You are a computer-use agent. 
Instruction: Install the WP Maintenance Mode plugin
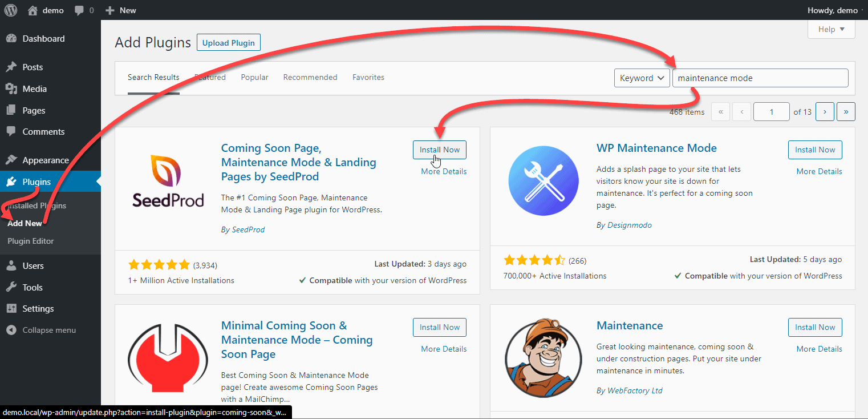point(815,150)
